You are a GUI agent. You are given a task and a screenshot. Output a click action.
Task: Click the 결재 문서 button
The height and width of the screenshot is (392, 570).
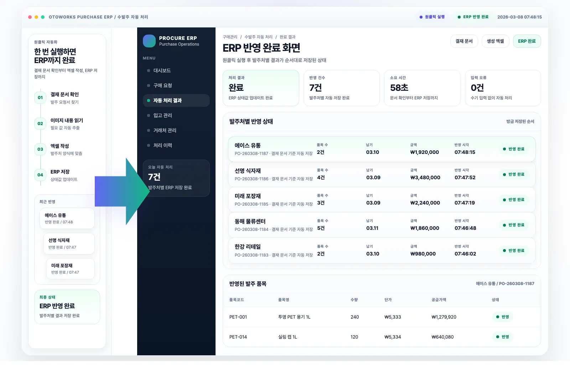[x=464, y=41]
